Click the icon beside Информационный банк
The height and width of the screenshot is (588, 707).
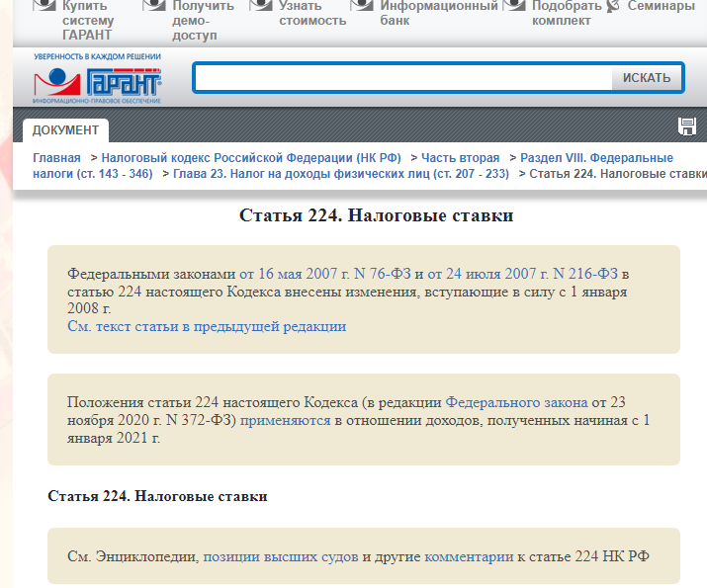point(362,5)
